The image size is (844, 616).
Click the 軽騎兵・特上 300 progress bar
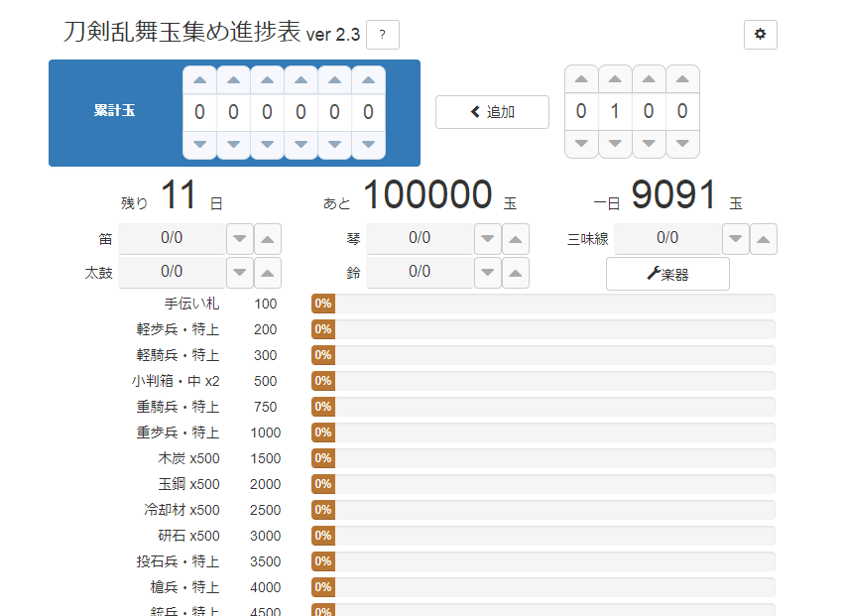pos(543,355)
